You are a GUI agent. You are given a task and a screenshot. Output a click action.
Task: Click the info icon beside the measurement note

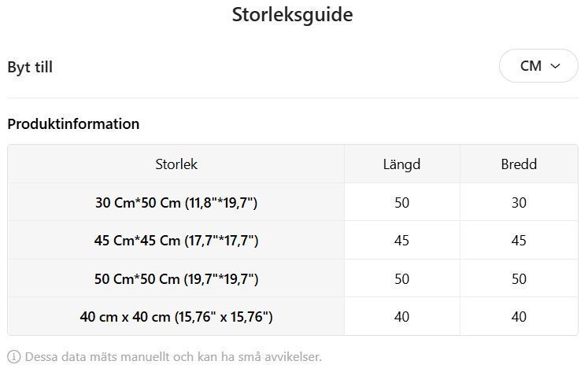[13, 356]
